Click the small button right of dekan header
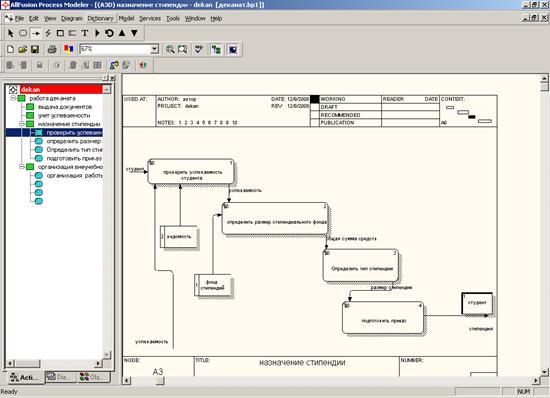550x398 pixels. click(106, 90)
